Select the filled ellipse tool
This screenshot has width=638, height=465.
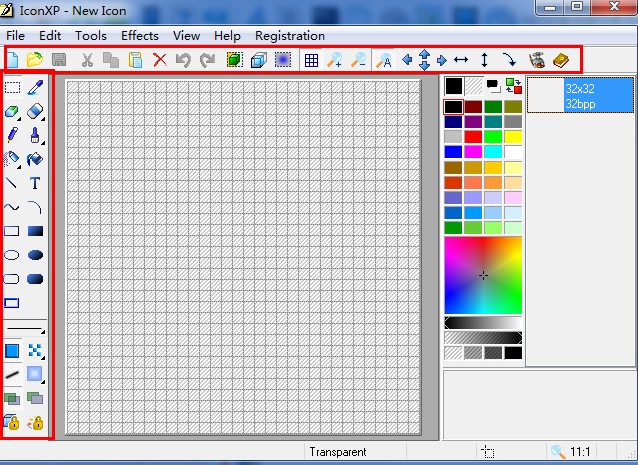(35, 255)
